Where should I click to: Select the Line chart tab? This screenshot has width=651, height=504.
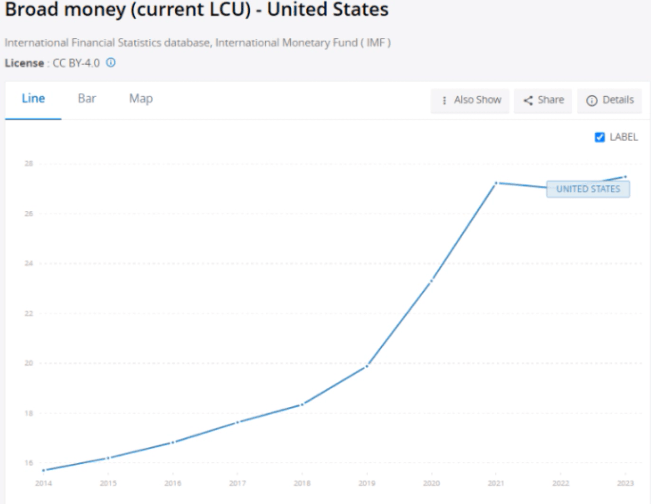[x=33, y=99]
